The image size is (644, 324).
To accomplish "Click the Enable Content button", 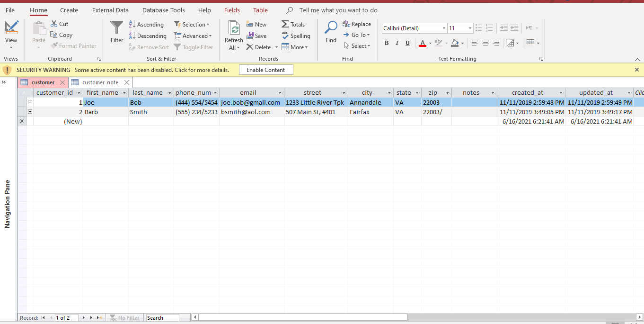I will [266, 69].
